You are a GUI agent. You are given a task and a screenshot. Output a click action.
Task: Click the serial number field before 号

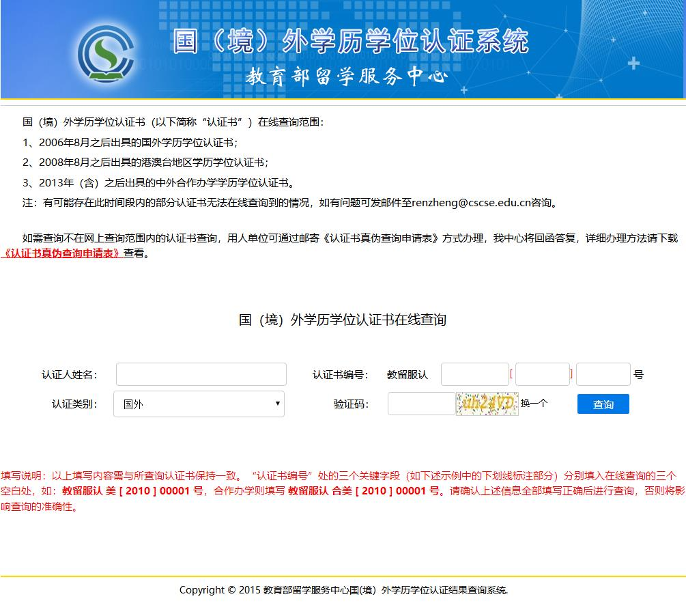[603, 374]
